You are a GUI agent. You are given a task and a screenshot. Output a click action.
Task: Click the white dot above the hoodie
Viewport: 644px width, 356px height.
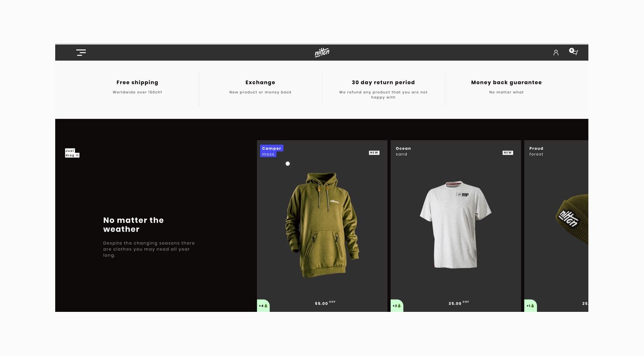coord(288,164)
